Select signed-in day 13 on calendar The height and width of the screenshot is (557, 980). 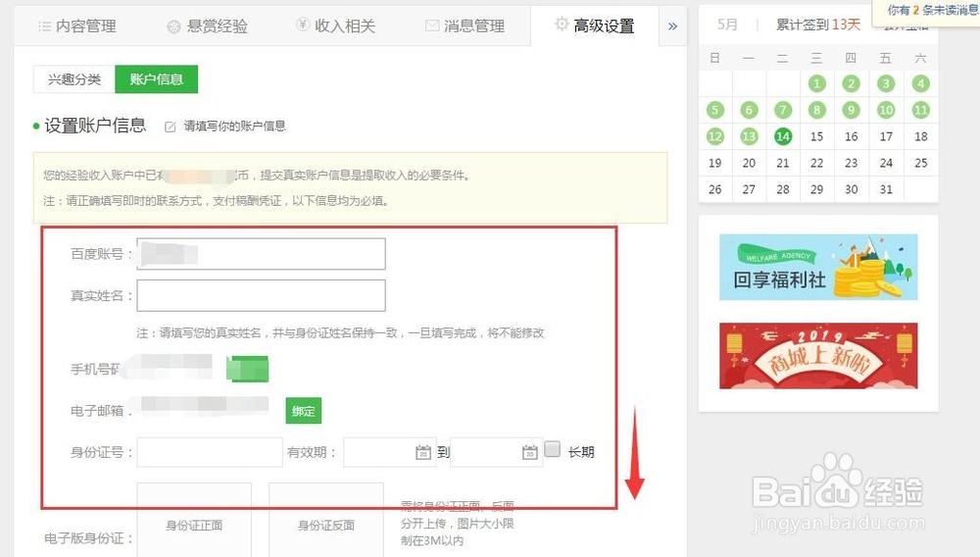coord(749,136)
